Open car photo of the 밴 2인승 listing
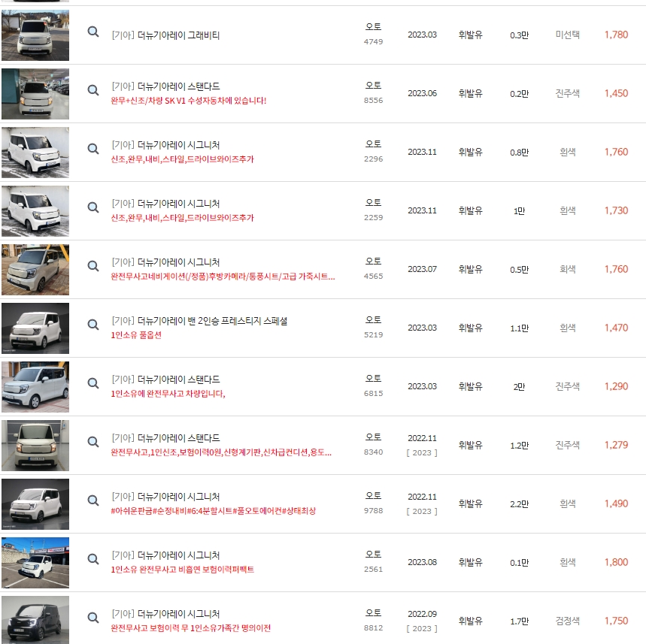The width and height of the screenshot is (646, 644). tap(35, 328)
